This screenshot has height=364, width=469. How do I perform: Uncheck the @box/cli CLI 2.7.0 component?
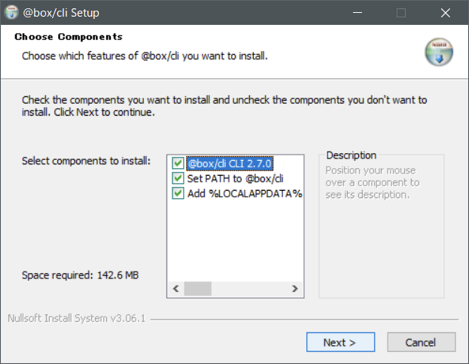[178, 163]
